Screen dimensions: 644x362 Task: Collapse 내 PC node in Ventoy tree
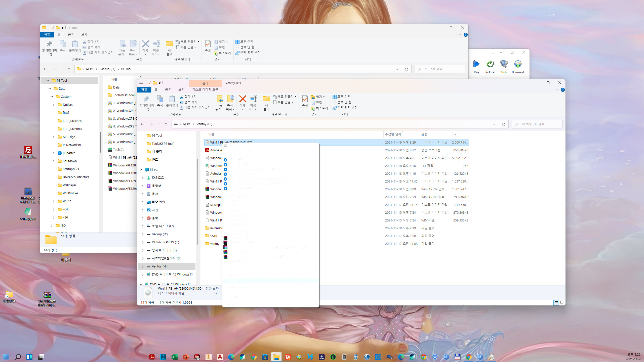[141, 170]
